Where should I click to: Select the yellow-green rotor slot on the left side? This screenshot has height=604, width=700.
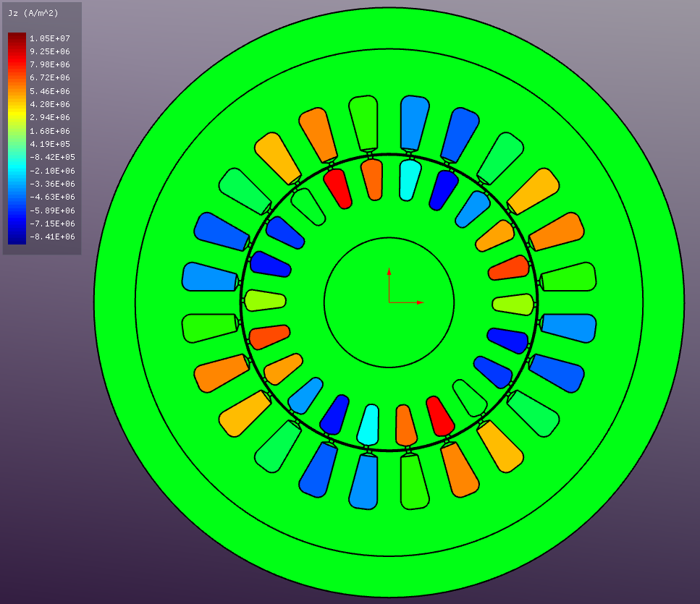(x=265, y=299)
